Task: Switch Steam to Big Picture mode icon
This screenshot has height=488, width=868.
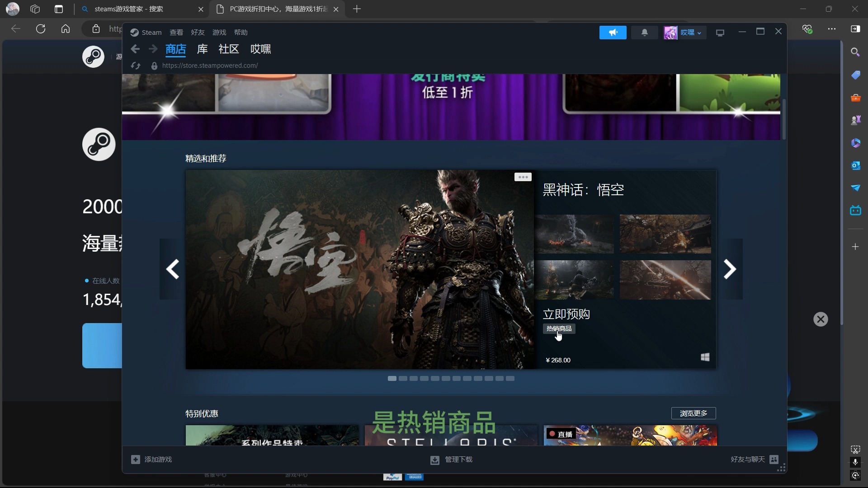Action: [720, 33]
